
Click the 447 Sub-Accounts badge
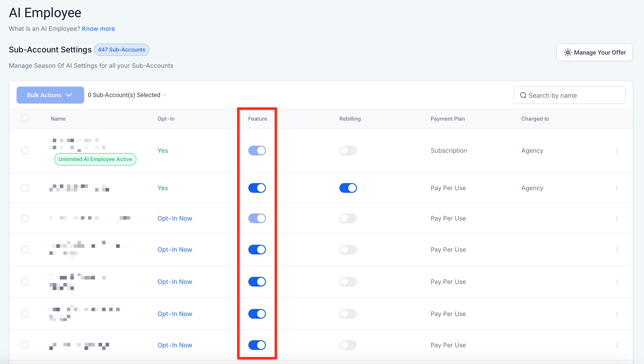(121, 50)
